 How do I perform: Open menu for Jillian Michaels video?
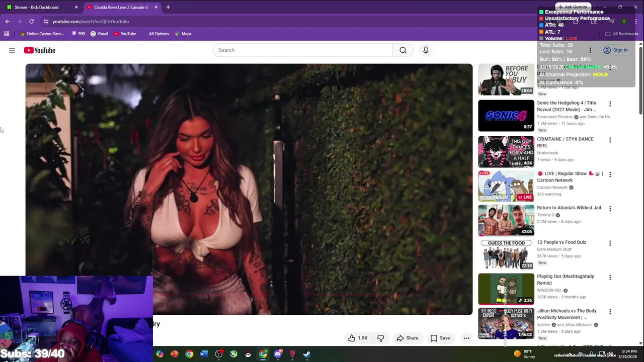[x=610, y=312]
